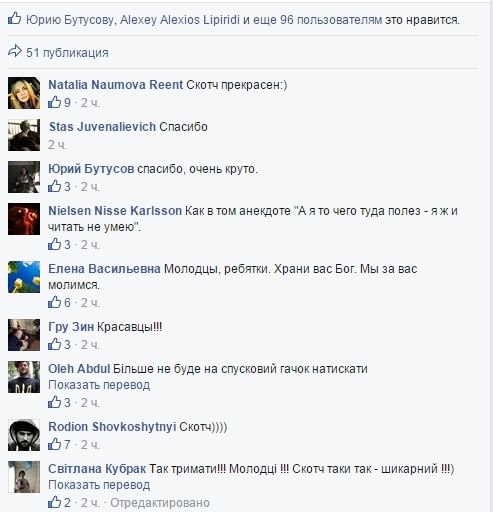493x512 pixels.
Task: Click the like icon on Rodion Shovkoshytnyi's comment
Action: tap(54, 444)
